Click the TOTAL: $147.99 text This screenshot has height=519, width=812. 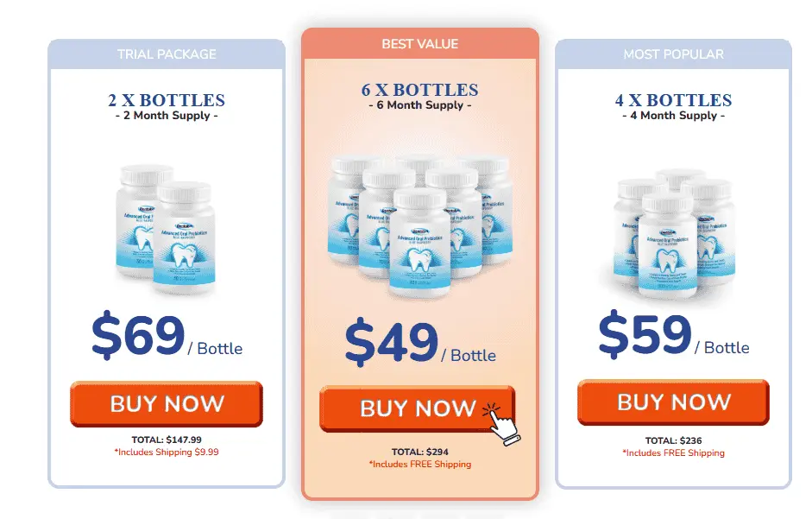[167, 440]
